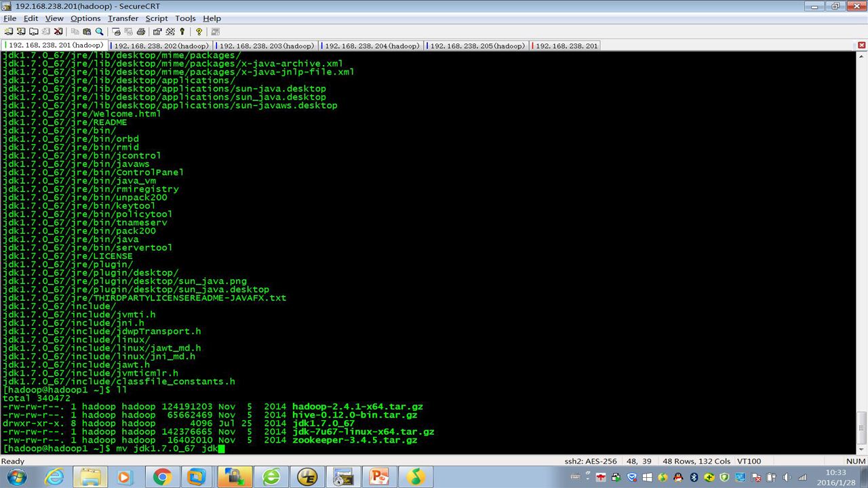Open the green 360 browser taskbar icon
The height and width of the screenshot is (488, 868).
pyautogui.click(x=271, y=477)
